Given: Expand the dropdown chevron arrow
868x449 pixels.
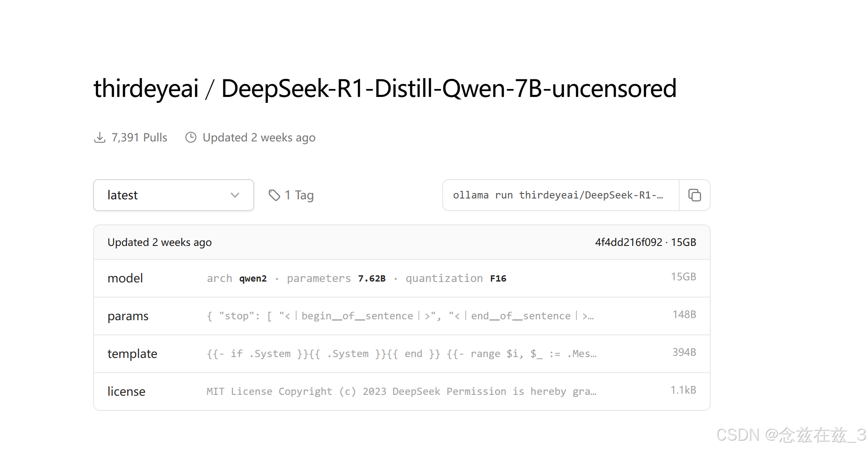Looking at the screenshot, I should [235, 195].
